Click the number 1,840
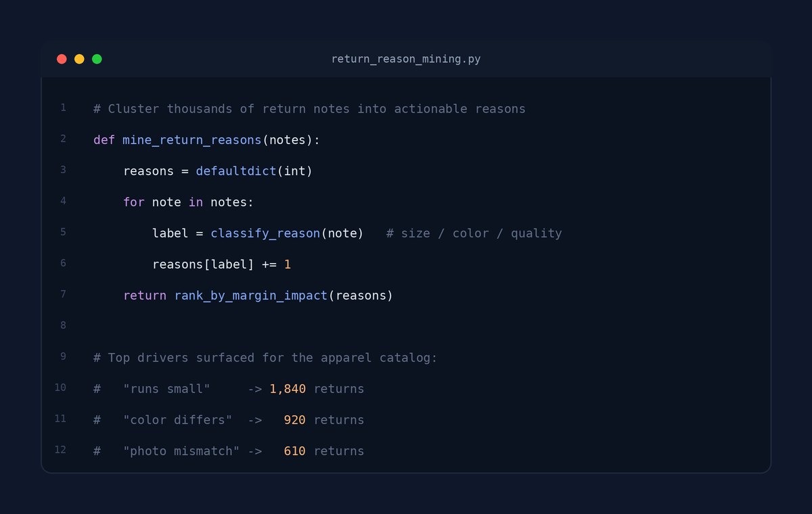 [288, 389]
